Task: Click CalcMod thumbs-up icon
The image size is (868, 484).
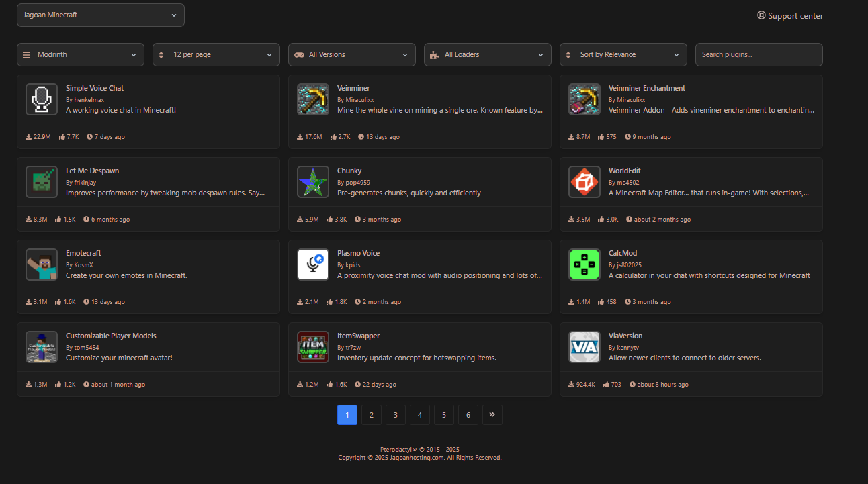Action: coord(599,302)
